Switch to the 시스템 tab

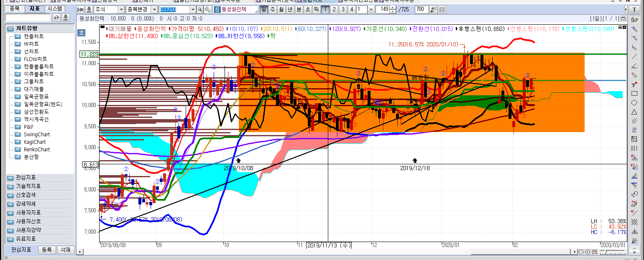point(54,9)
